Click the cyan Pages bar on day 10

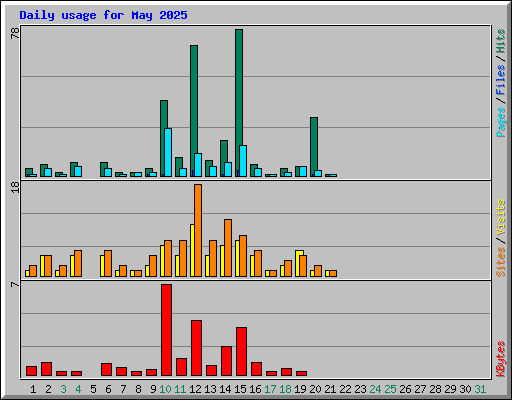point(168,152)
